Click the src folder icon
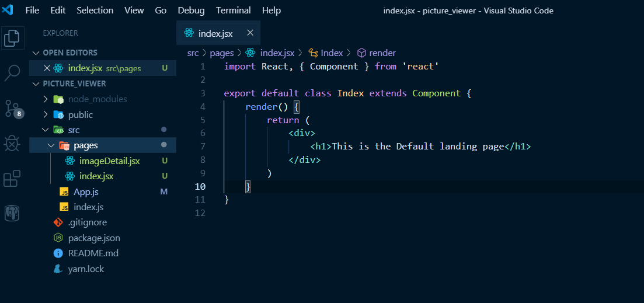644x303 pixels. 58,130
